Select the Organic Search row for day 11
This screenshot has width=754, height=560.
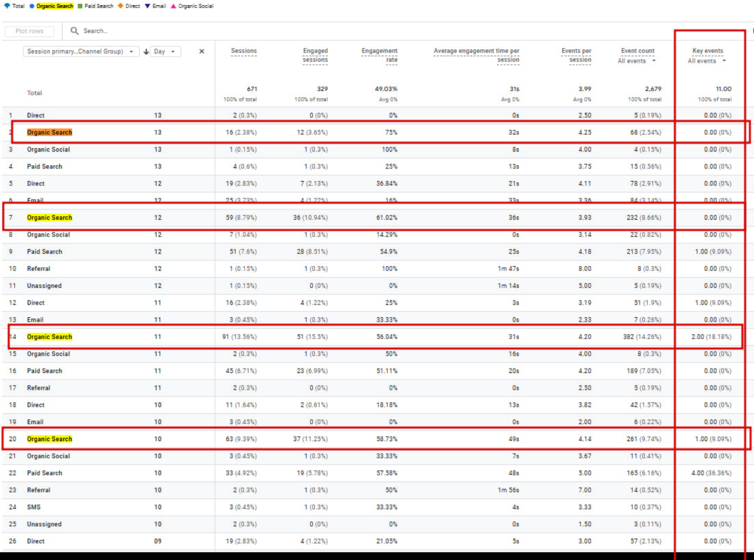[50, 337]
